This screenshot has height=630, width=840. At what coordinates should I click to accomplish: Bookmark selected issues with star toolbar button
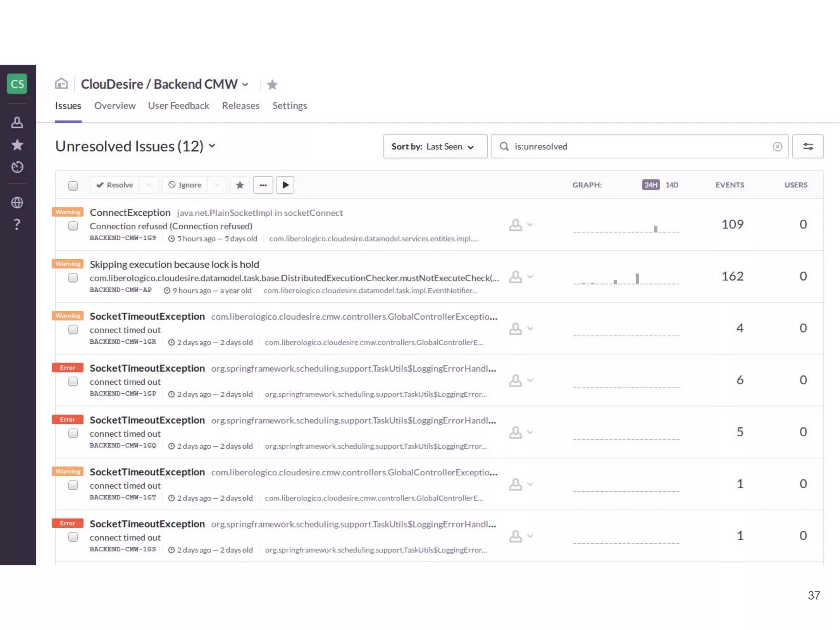tap(240, 185)
